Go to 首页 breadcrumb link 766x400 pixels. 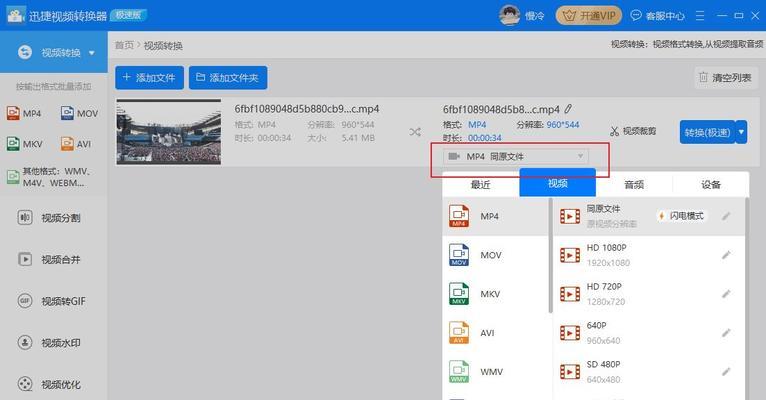click(124, 45)
